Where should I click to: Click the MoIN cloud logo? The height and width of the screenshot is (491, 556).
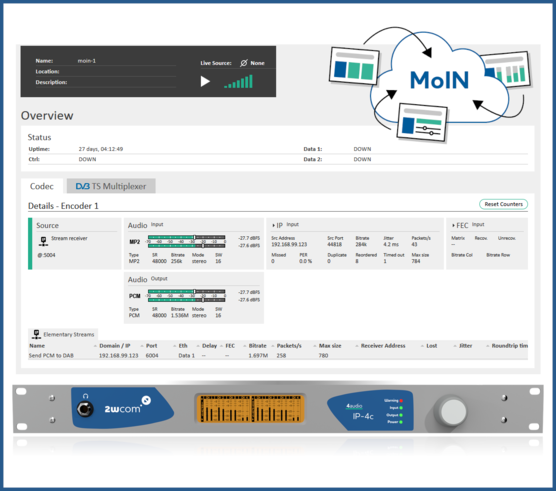pos(439,80)
